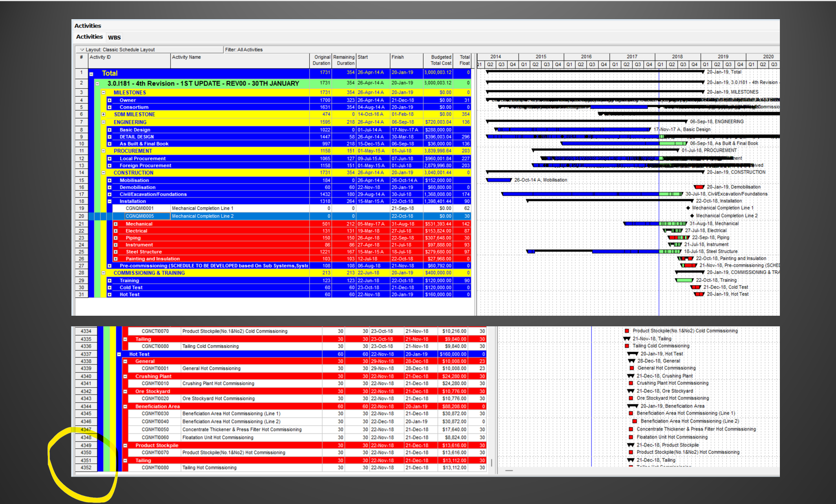This screenshot has height=504, width=836.
Task: Click the red Demobilisation Gantt bar
Action: pos(699,187)
